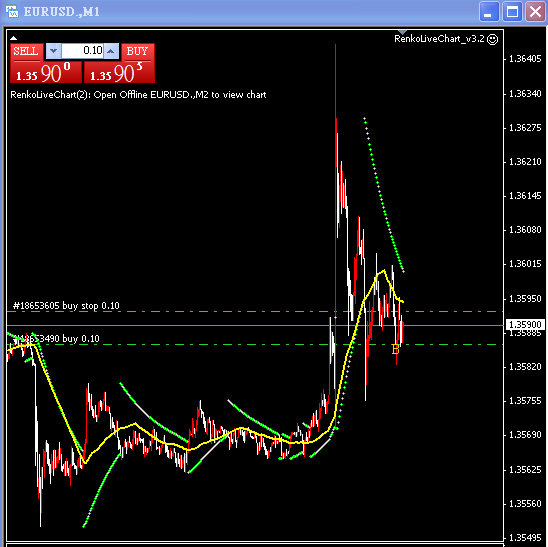Maximize the EURUSD chart window
Screen dimensions: 548x547
click(x=512, y=12)
